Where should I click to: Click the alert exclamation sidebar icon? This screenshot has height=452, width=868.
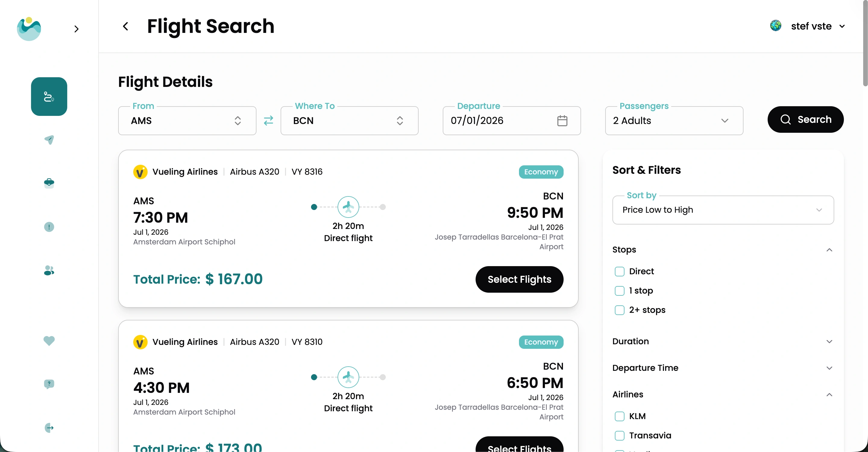click(49, 227)
